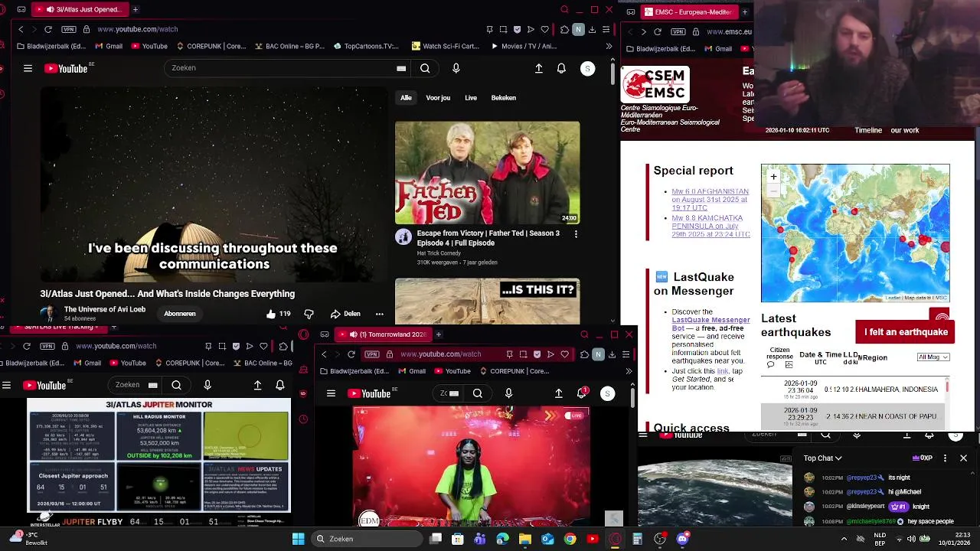The image size is (980, 551).
Task: Open video options for the Father Ted episode
Action: [576, 233]
